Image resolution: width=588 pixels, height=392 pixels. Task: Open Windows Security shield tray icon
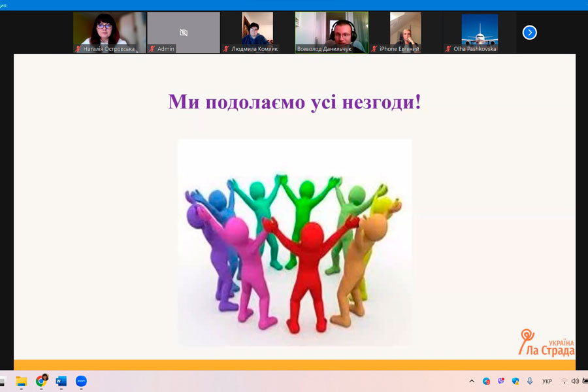[x=515, y=381]
